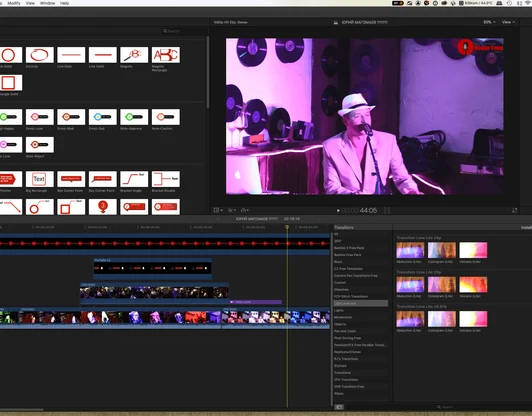The height and width of the screenshot is (416, 532).
Task: Toggle the transitions sidebar hide button
Action: 339,407
